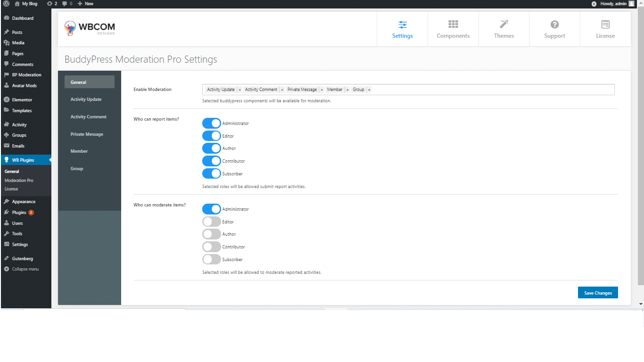Click the Emails envelope icon

(x=7, y=146)
